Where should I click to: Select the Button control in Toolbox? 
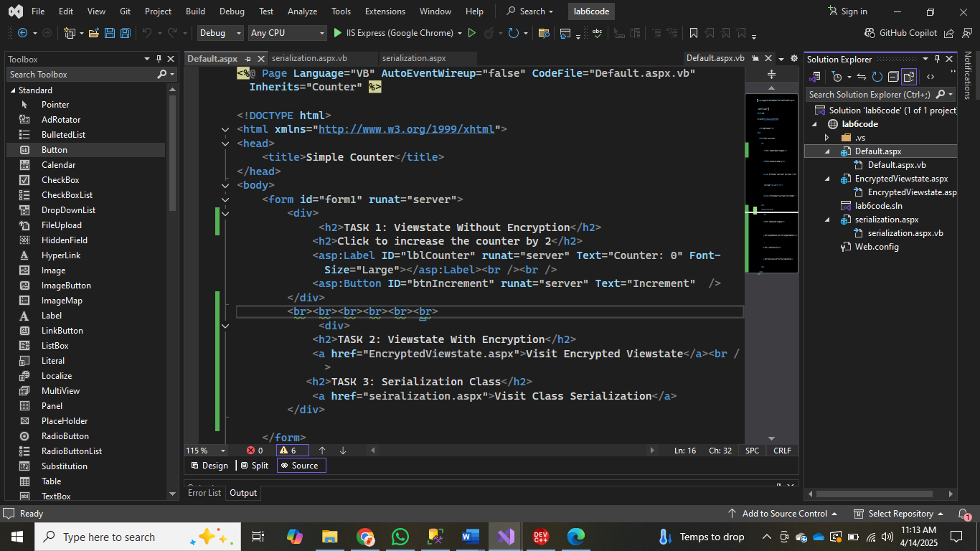86,150
